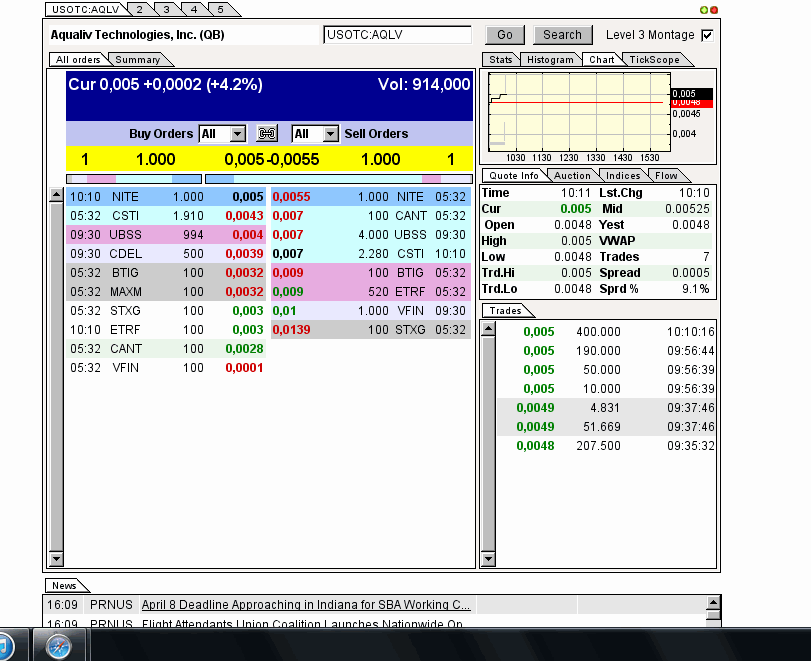The height and width of the screenshot is (661, 811).
Task: Click the Trades list vertical scrollbar track
Action: (x=488, y=444)
